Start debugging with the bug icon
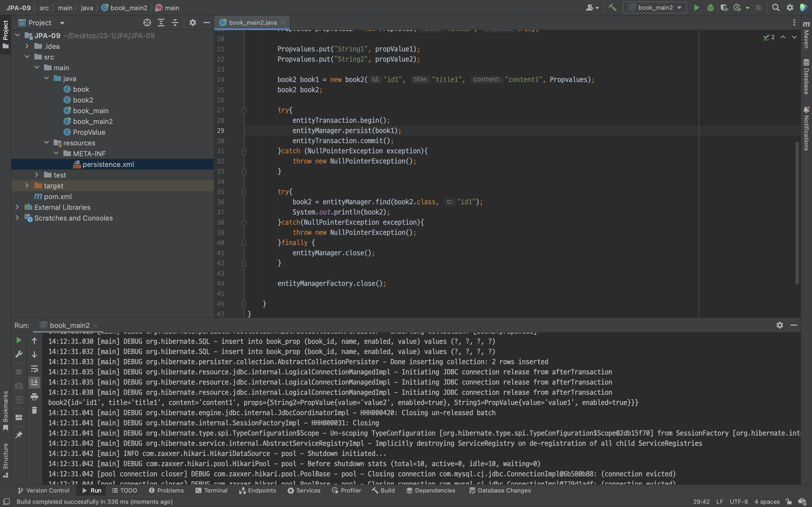 [710, 8]
